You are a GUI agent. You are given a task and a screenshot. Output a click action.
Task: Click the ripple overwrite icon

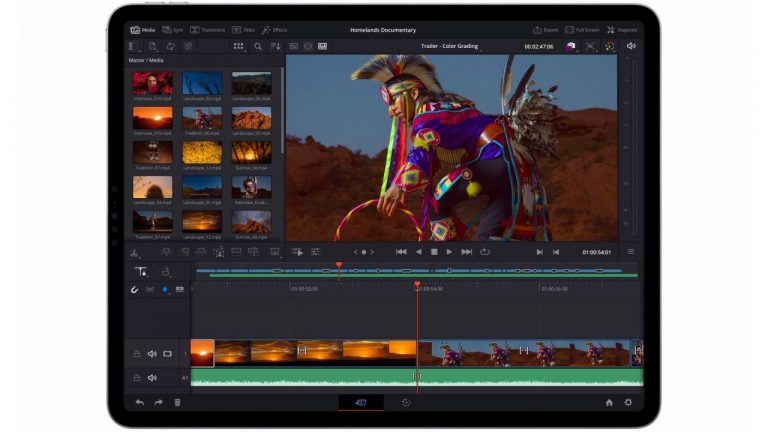201,252
